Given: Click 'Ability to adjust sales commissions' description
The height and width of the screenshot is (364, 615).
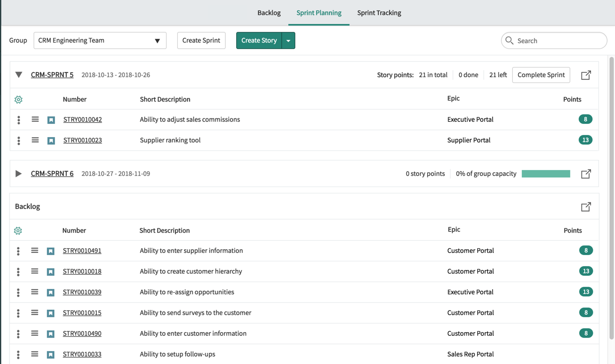Looking at the screenshot, I should pyautogui.click(x=190, y=120).
